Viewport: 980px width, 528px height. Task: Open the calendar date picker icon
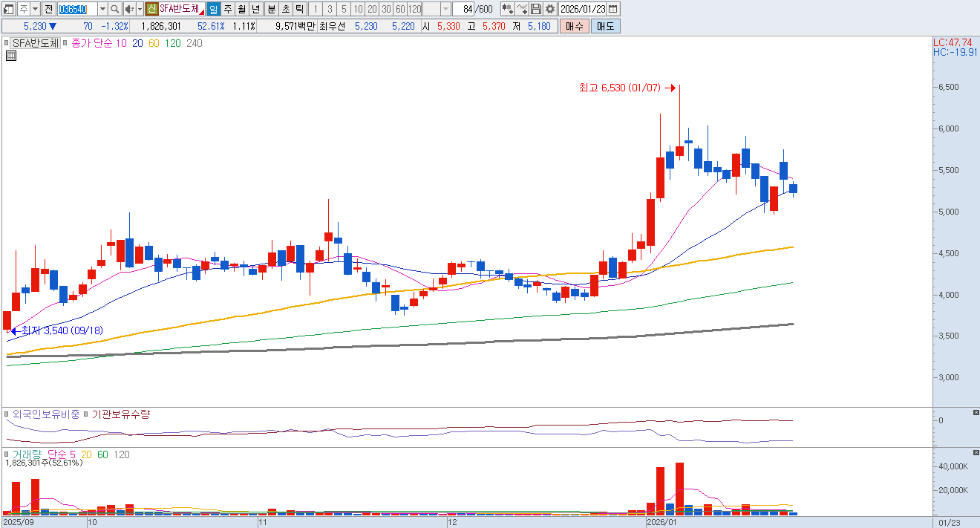[613, 9]
